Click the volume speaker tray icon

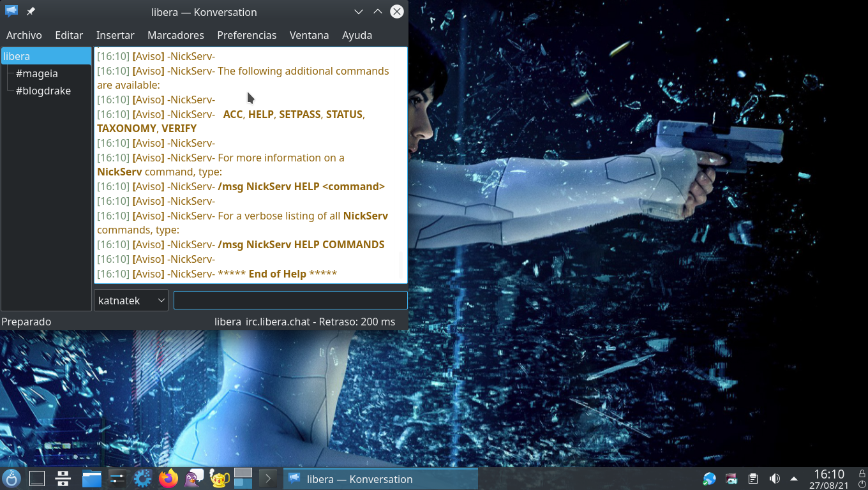(x=775, y=479)
